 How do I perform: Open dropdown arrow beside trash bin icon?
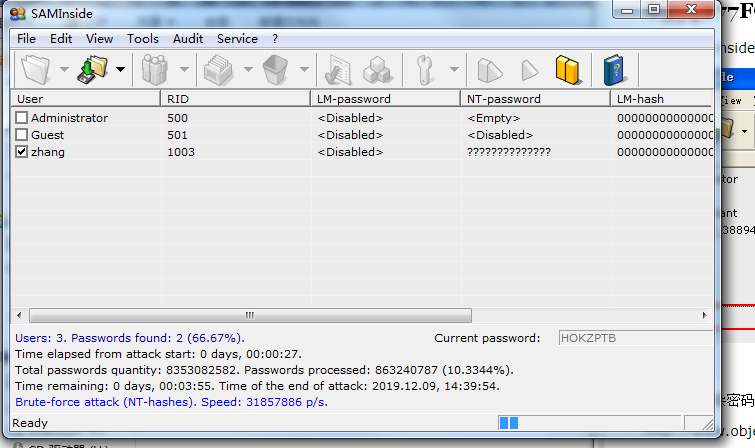coord(304,69)
